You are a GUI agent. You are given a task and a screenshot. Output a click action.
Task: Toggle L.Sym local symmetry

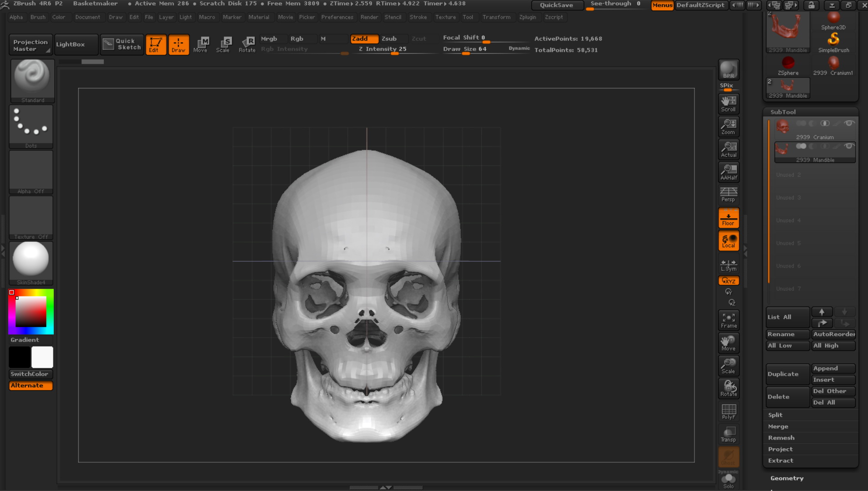pos(728,265)
